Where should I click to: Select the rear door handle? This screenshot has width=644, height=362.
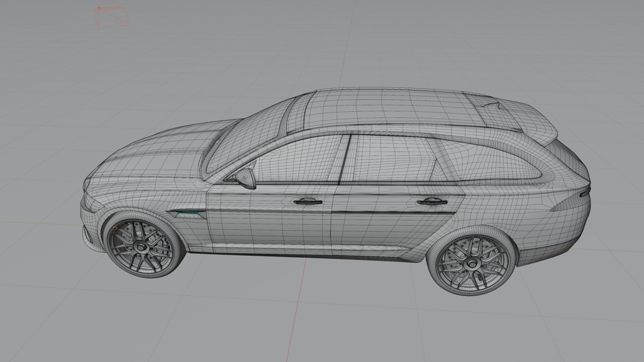pyautogui.click(x=432, y=201)
